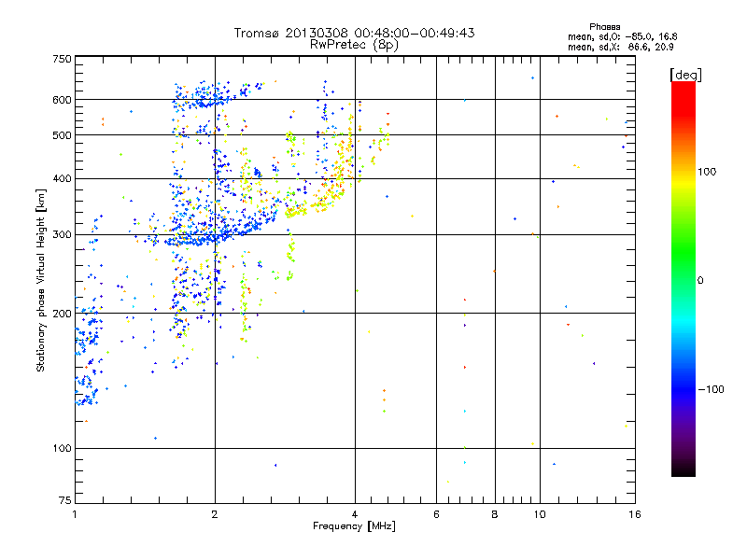This screenshot has height=560, width=747.
Task: Click the 'mean, sd,O: -85.0, 16.8' statistic
Action: 622,36
